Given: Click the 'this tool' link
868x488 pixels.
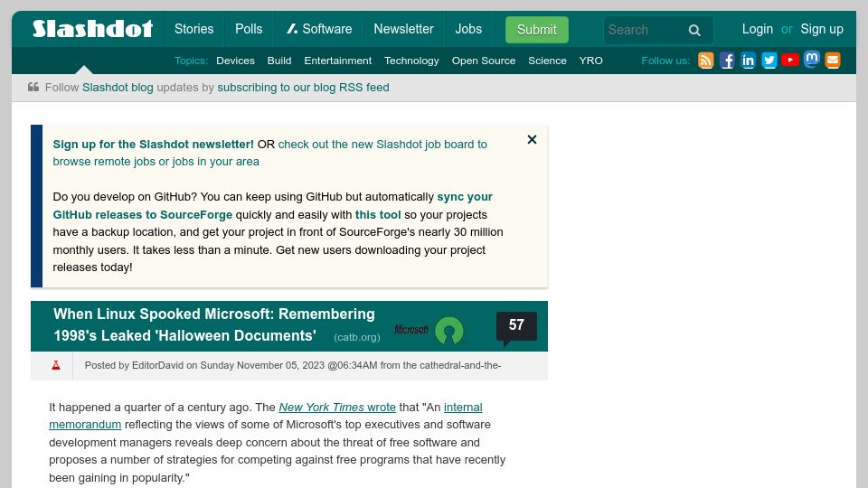Looking at the screenshot, I should click(378, 215).
